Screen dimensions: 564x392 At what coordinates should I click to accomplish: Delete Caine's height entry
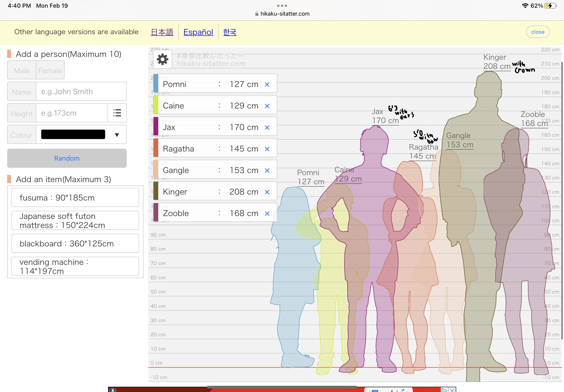tap(267, 106)
